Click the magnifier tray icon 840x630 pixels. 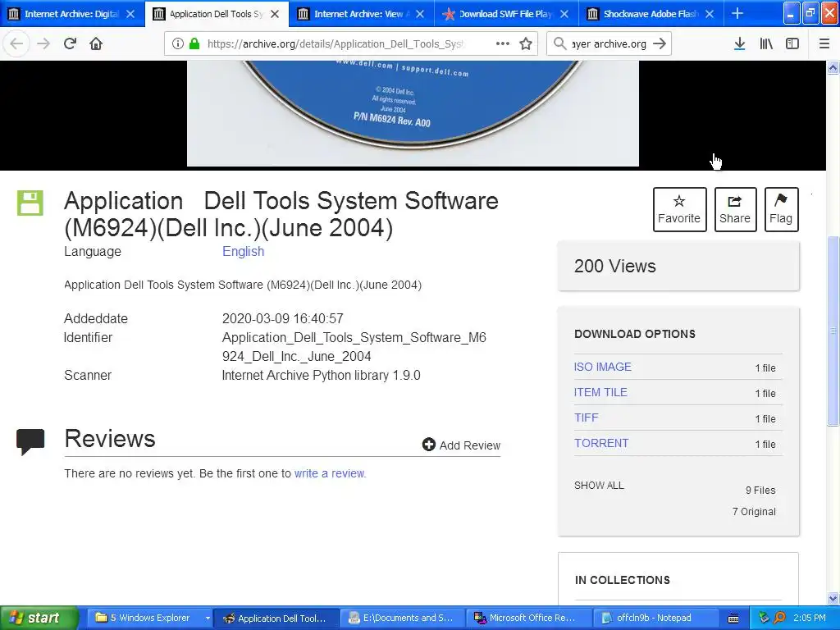(779, 618)
